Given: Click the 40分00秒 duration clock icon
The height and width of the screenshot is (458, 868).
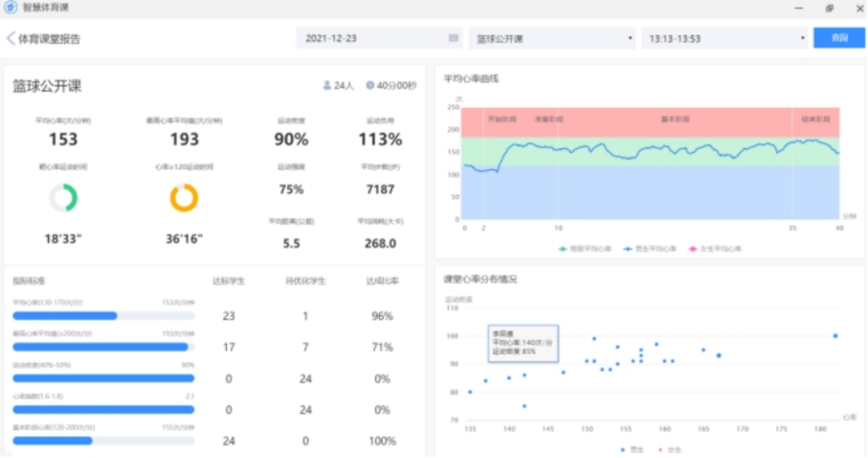Looking at the screenshot, I should click(370, 85).
